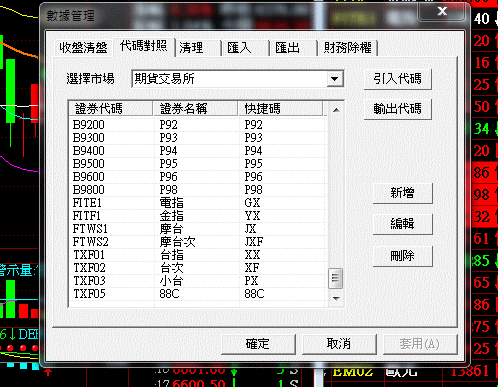Switch to the 清理 tab

[198, 48]
